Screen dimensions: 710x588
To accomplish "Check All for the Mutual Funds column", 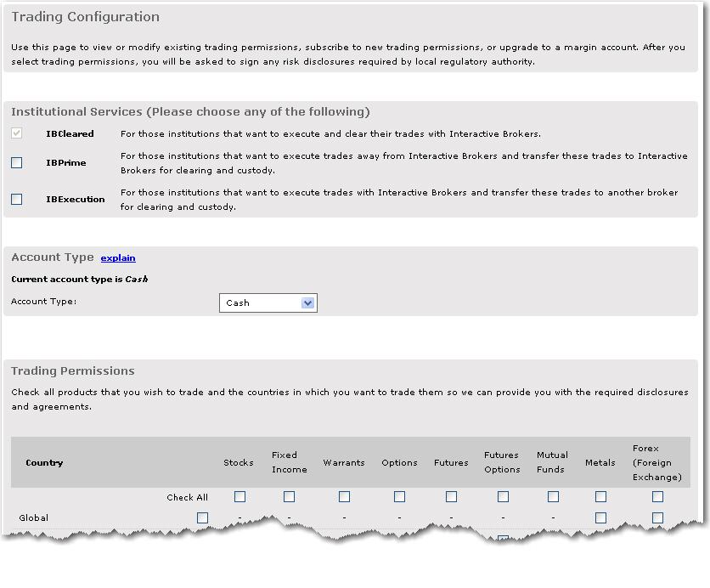I will [552, 496].
